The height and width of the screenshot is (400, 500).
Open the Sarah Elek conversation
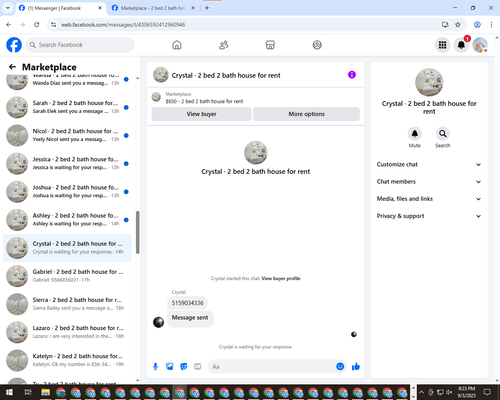pos(68,107)
